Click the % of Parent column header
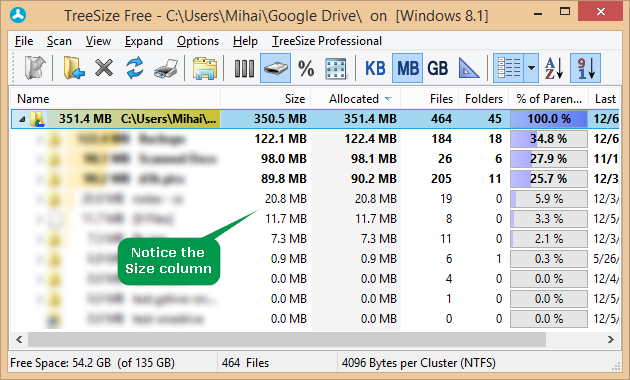The image size is (630, 380). pyautogui.click(x=549, y=99)
